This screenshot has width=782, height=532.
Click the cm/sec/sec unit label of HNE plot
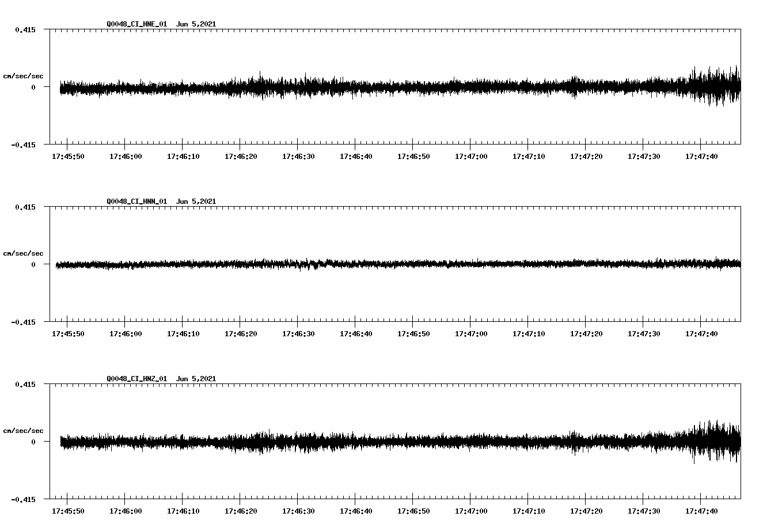[x=23, y=76]
